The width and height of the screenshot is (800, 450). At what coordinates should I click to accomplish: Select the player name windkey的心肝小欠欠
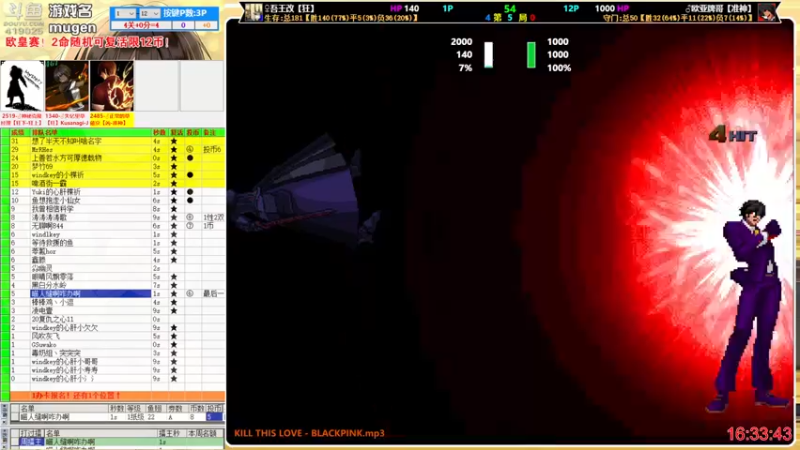click(64, 328)
